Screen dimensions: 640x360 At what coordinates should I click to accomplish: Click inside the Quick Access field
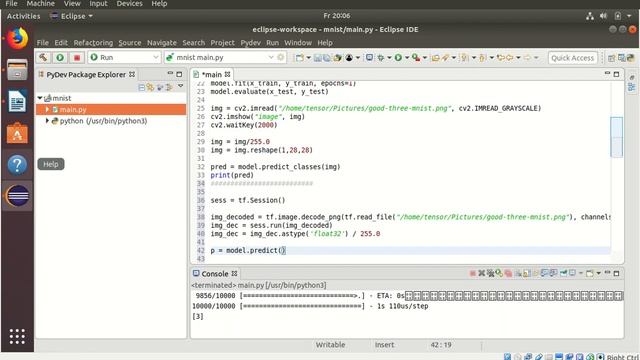[573, 58]
